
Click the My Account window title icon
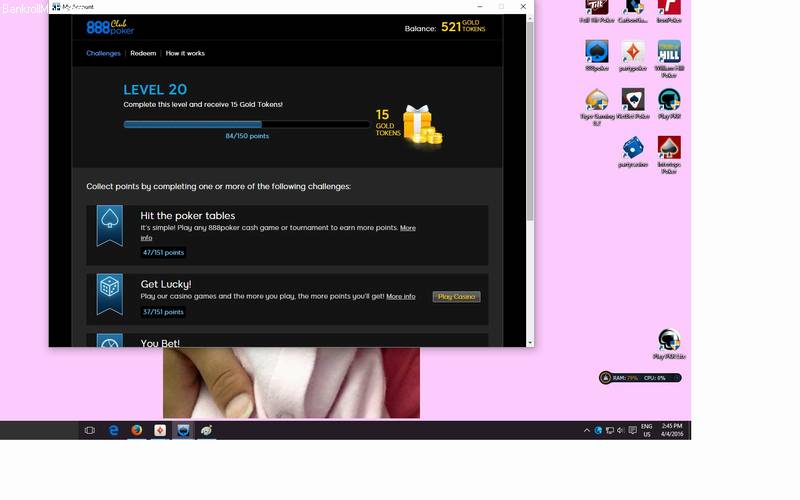pos(56,7)
